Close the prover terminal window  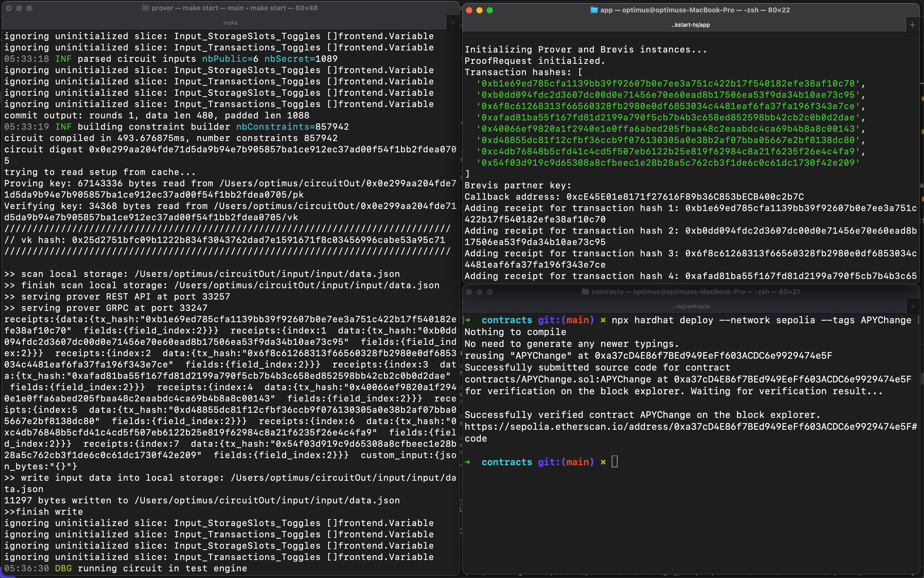[x=9, y=8]
